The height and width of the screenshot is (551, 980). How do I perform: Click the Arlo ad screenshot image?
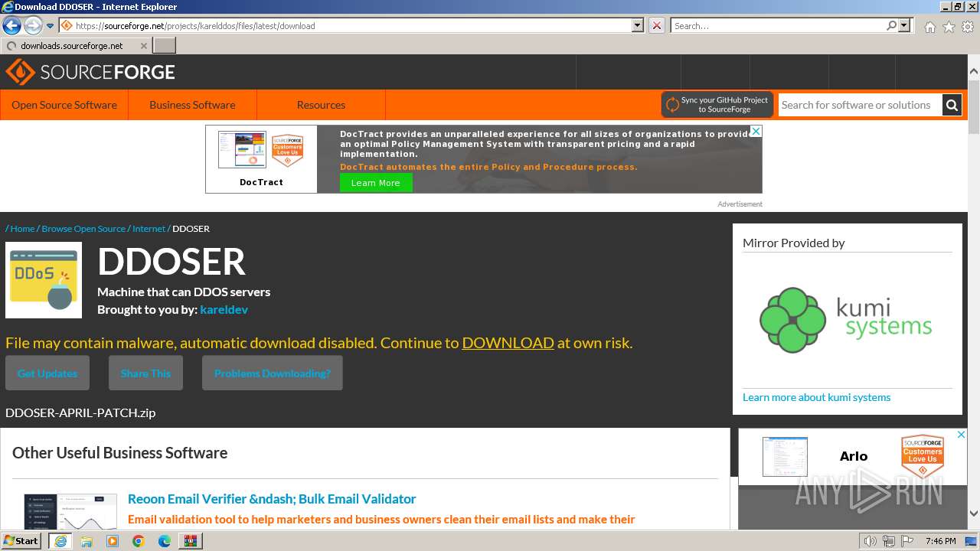785,457
